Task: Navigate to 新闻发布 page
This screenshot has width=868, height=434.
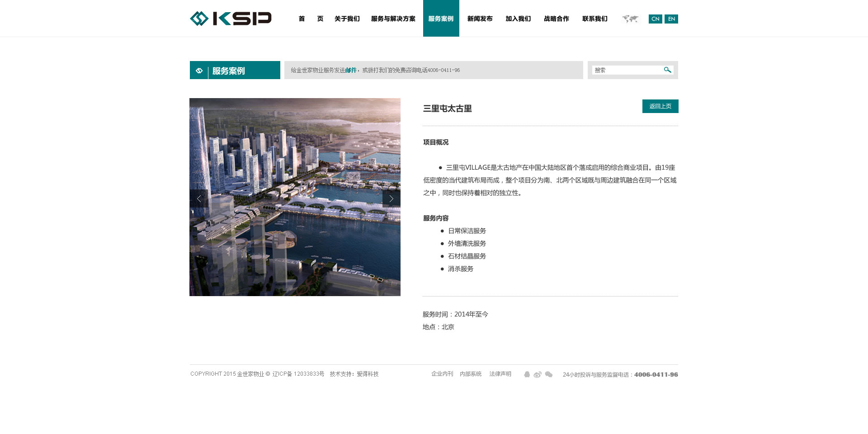Action: [x=480, y=19]
